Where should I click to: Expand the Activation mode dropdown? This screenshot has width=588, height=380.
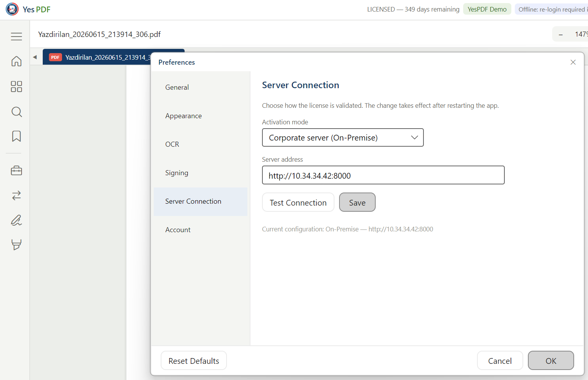click(x=343, y=137)
